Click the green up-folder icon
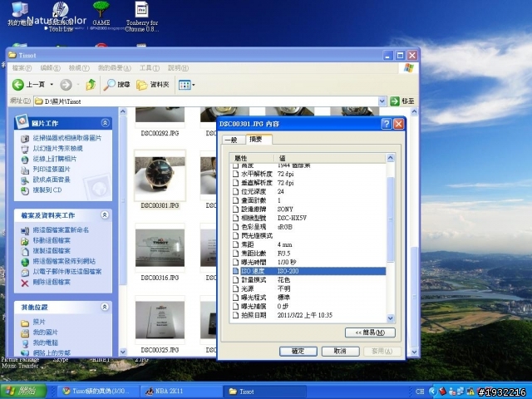The width and height of the screenshot is (532, 399). [x=91, y=85]
